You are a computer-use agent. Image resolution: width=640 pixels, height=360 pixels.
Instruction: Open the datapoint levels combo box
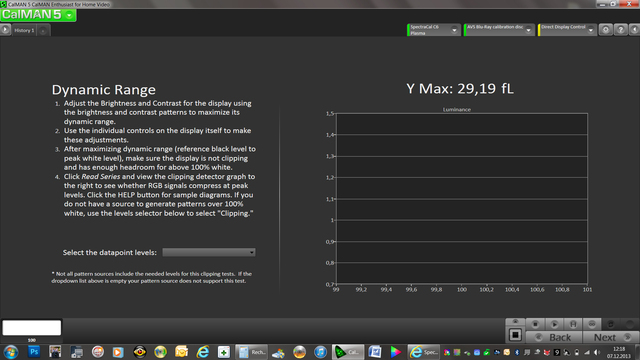209,252
